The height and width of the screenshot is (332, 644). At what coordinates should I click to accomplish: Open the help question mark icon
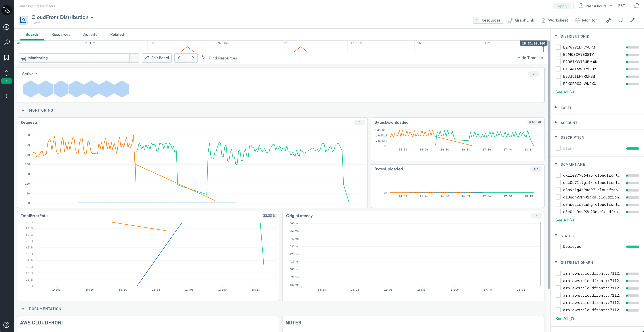pos(7,325)
